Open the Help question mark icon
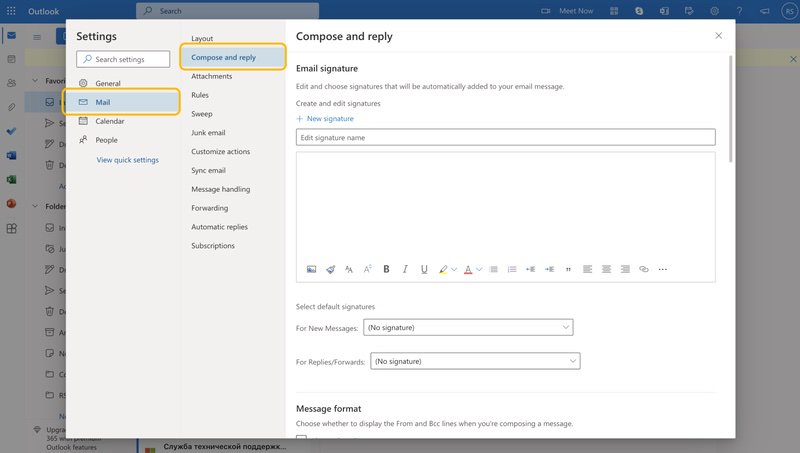Image resolution: width=800 pixels, height=453 pixels. (739, 11)
